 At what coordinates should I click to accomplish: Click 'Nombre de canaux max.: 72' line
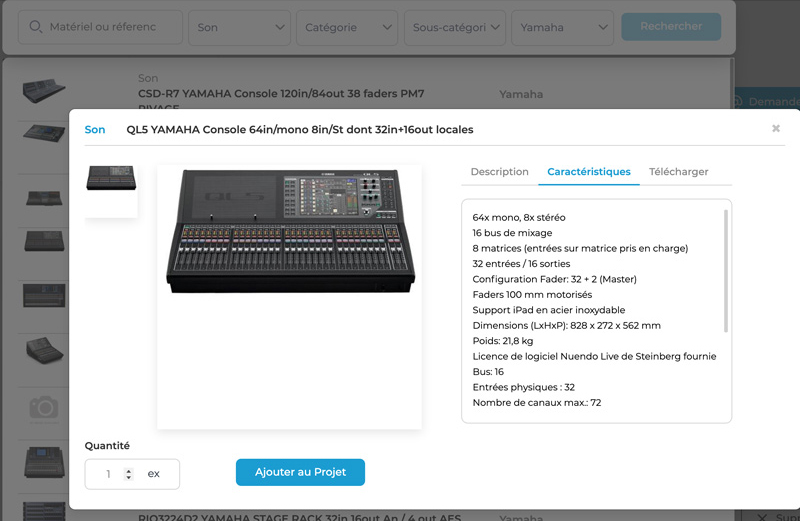click(x=537, y=403)
